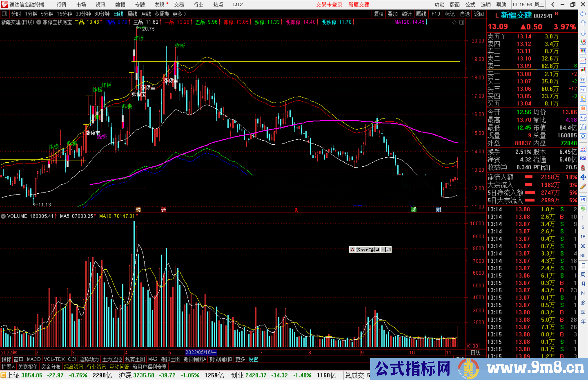Expand 更多 period options in timeframe bar
The width and height of the screenshot is (588, 380).
coord(179,14)
